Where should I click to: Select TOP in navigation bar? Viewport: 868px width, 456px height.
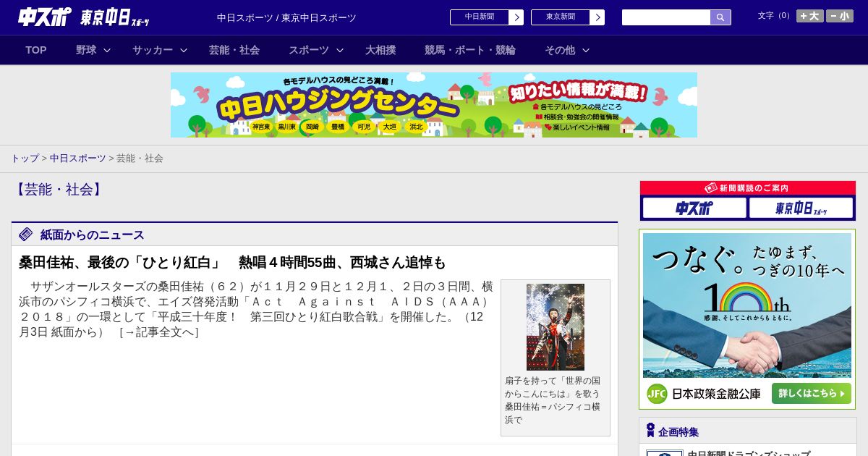(36, 50)
